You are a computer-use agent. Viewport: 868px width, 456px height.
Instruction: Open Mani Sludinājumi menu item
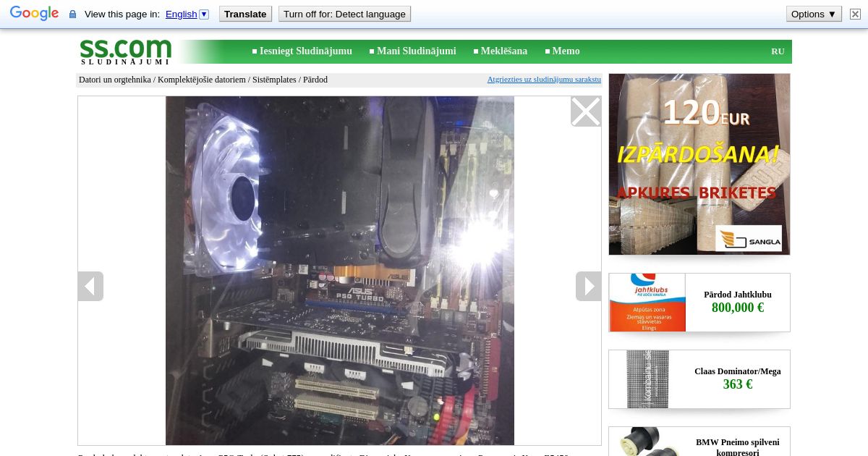(x=416, y=51)
